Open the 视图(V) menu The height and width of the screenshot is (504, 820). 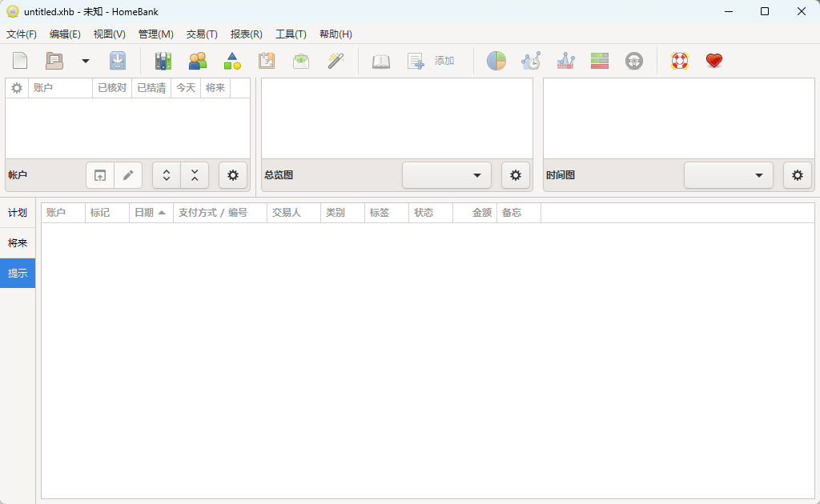pyautogui.click(x=109, y=34)
